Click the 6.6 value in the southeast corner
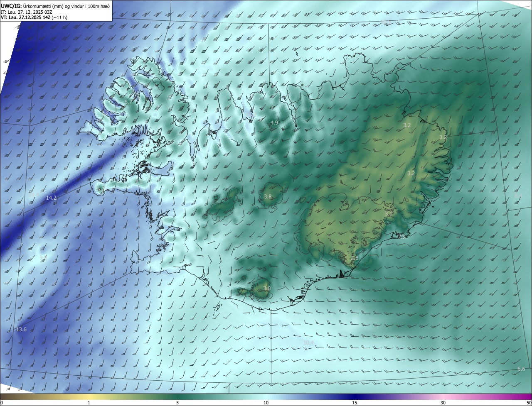The width and height of the screenshot is (532, 406). pos(521,369)
